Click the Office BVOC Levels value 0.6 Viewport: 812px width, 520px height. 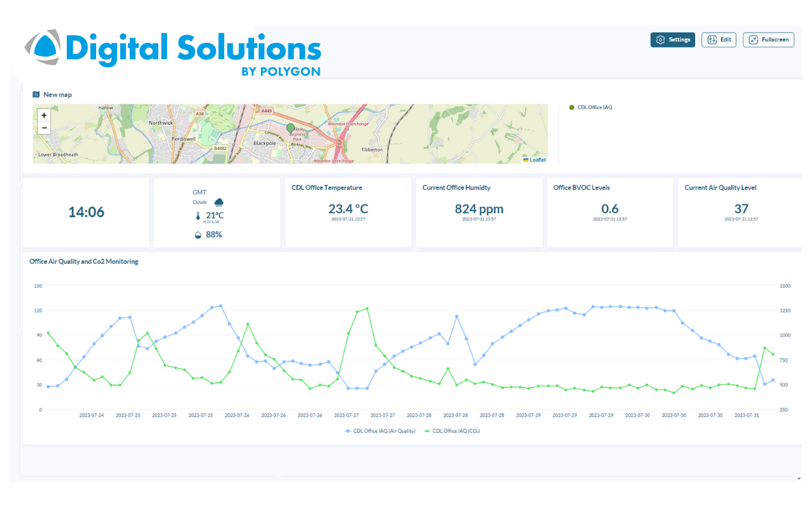click(x=609, y=209)
